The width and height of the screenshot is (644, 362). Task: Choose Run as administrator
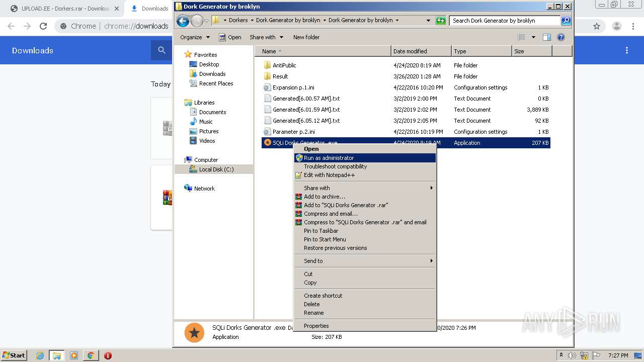[x=365, y=158]
